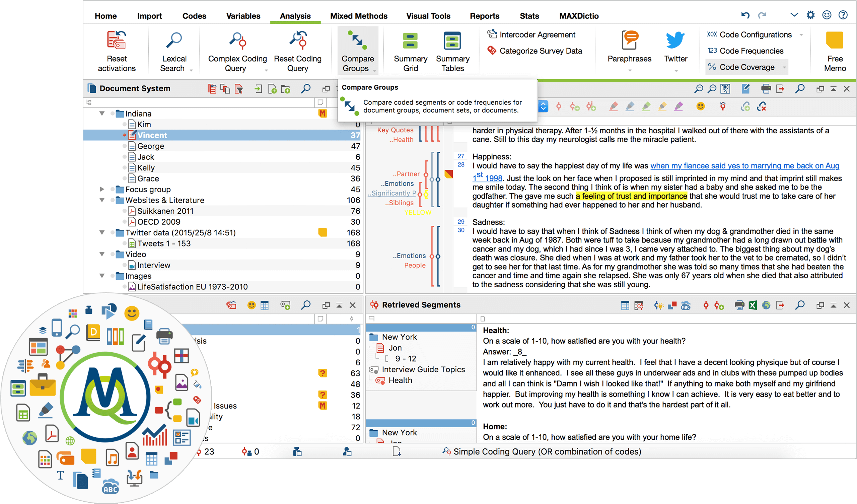The width and height of the screenshot is (857, 504).
Task: Click the Twitter analysis icon
Action: coord(675,40)
